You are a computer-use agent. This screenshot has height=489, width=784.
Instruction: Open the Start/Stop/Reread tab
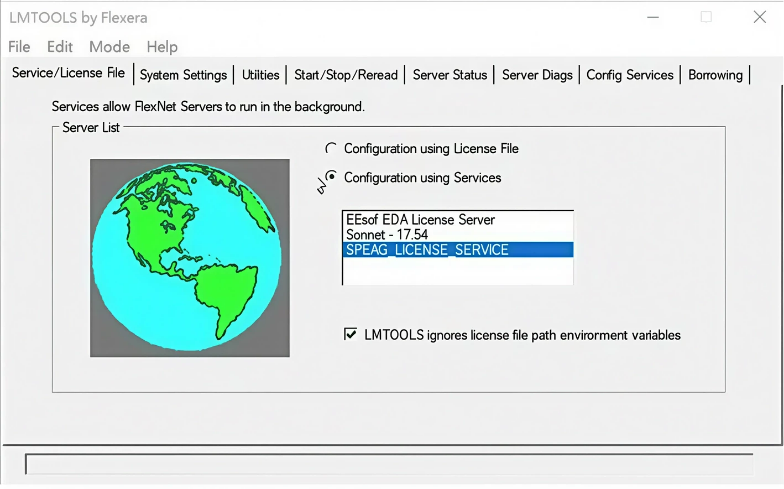click(x=346, y=75)
